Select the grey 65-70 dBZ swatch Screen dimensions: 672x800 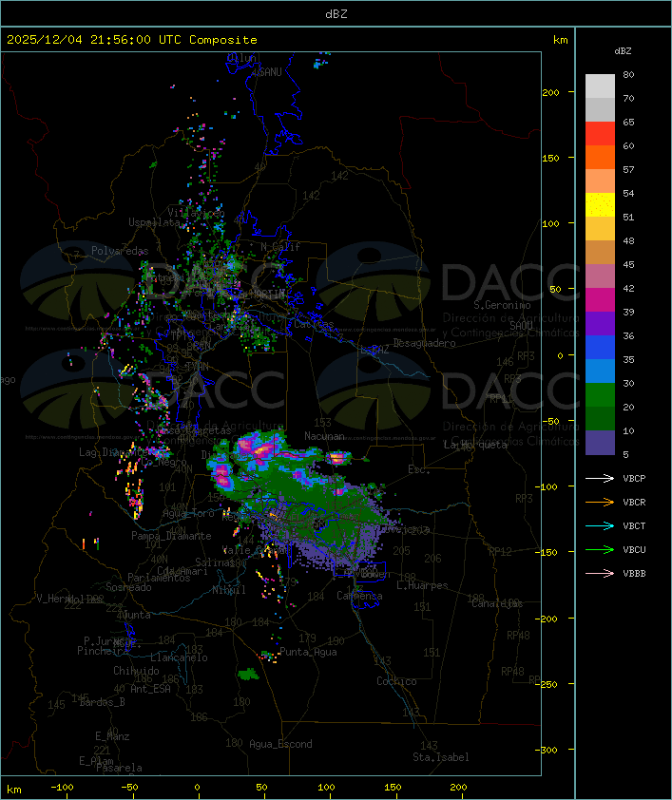point(600,109)
